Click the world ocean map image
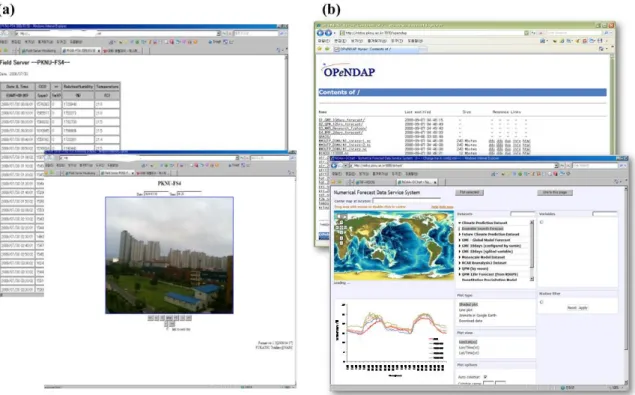The height and width of the screenshot is (395, 635). (394, 245)
